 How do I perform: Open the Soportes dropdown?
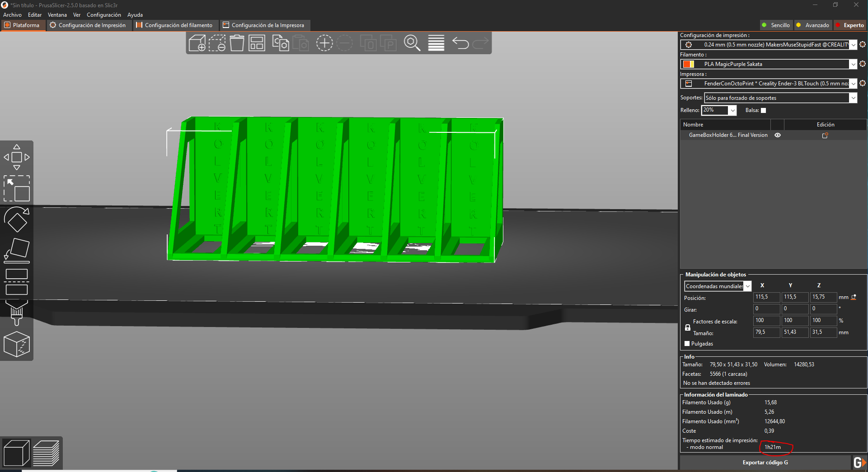[854, 98]
